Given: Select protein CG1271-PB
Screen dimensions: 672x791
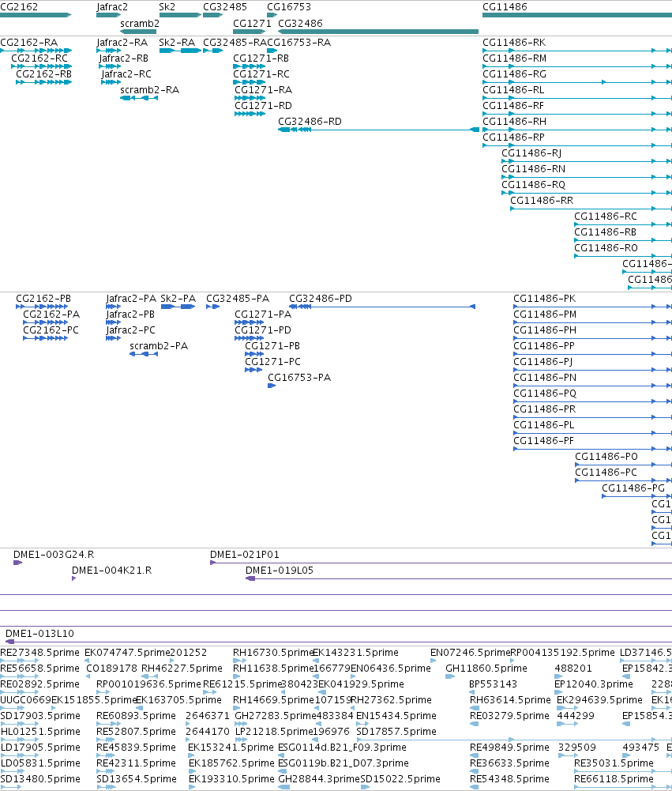Looking at the screenshot, I should pyautogui.click(x=272, y=346).
